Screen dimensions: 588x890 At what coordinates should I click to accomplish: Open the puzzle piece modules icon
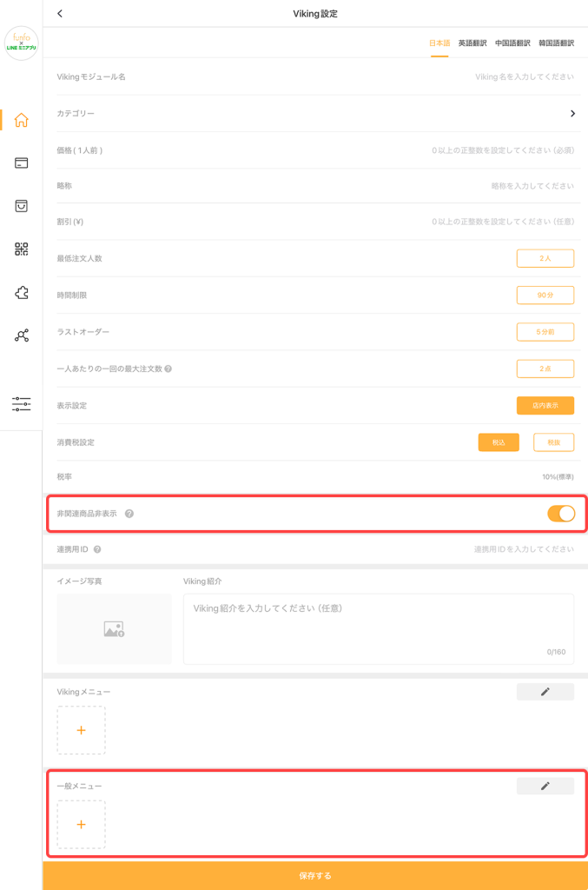click(22, 292)
